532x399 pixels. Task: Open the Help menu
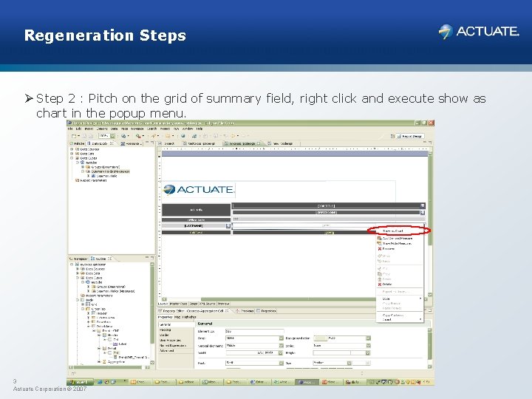pos(199,129)
